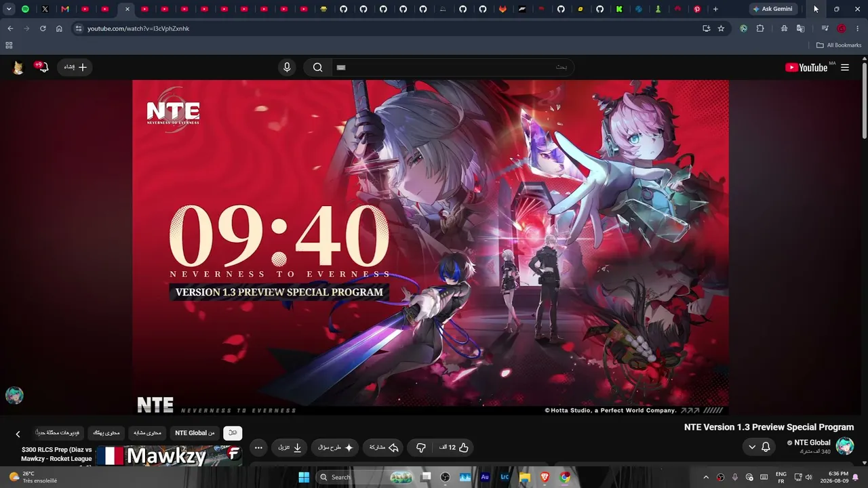The height and width of the screenshot is (488, 868).
Task: Click the YouTube page vertical scrollbar
Action: (865, 102)
